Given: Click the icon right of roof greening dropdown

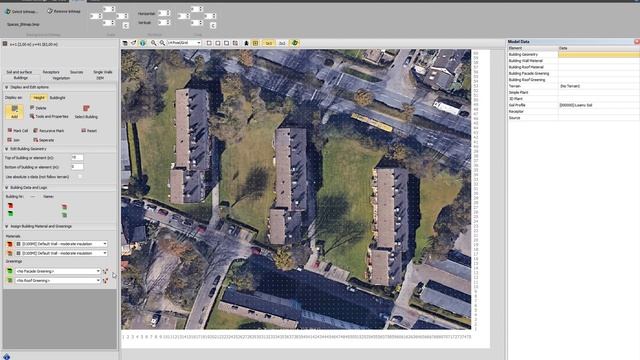Looking at the screenshot, I should (105, 280).
